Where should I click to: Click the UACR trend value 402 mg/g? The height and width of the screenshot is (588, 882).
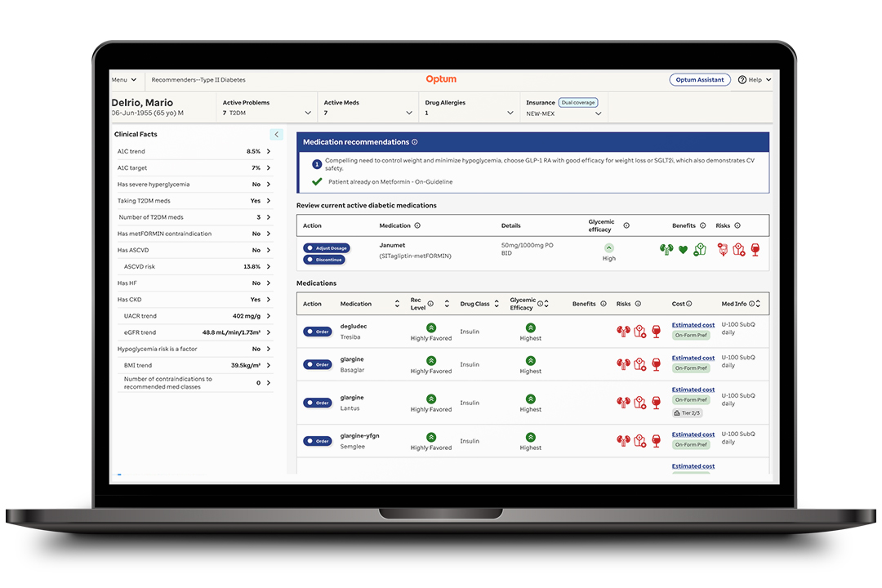[x=247, y=316]
